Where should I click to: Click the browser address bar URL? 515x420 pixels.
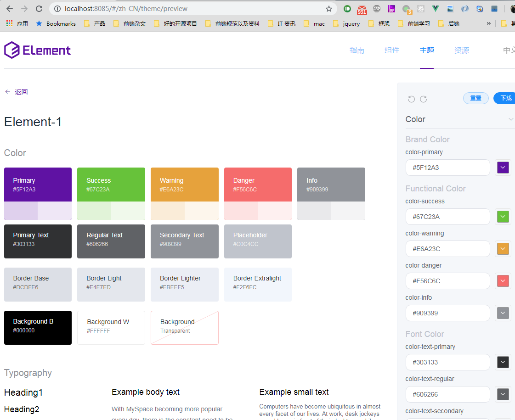tap(126, 9)
